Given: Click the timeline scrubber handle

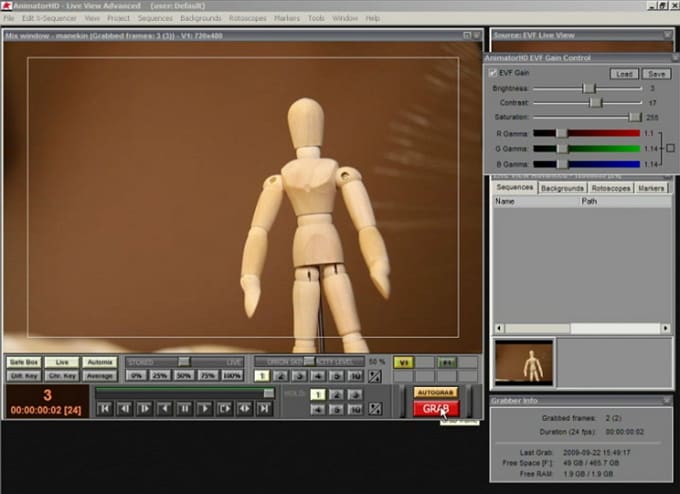Looking at the screenshot, I should coord(269,393).
